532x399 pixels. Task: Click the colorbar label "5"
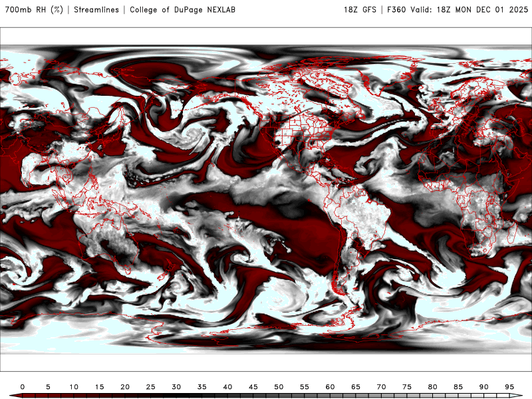point(48,387)
